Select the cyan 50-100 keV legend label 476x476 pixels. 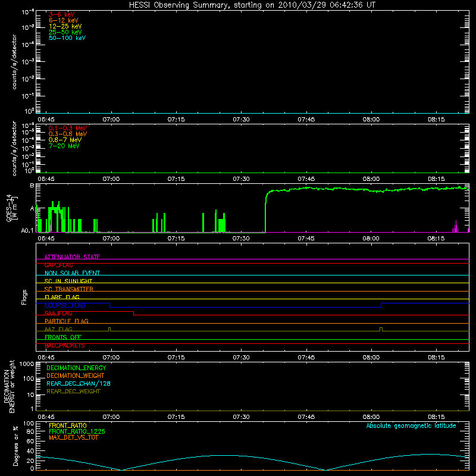click(x=67, y=38)
